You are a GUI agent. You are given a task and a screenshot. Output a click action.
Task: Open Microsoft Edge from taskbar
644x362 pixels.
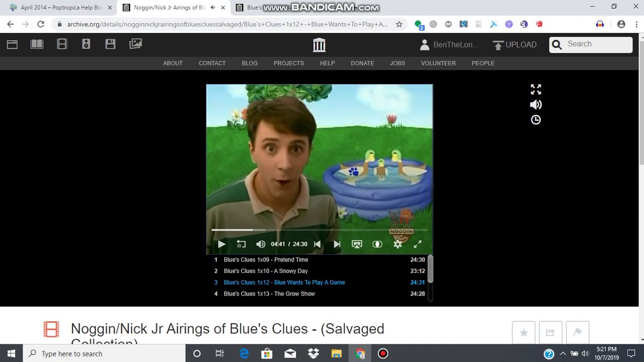[244, 353]
